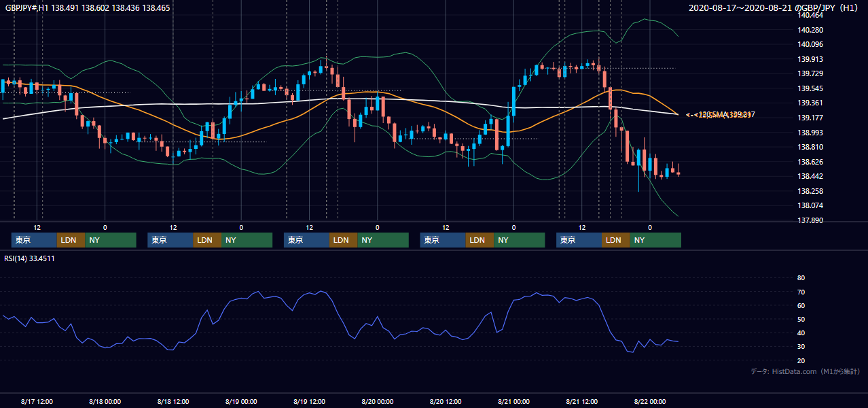Click the 8/18 00:00 time axis label
Image resolution: width=868 pixels, height=408 pixels.
tap(105, 401)
